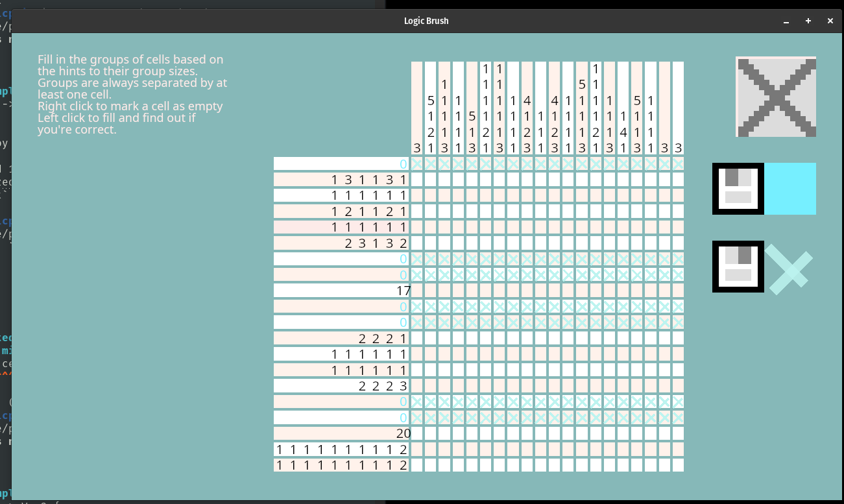Click the gray X puzzle preview thumbnail
This screenshot has width=844, height=504.
tap(776, 97)
